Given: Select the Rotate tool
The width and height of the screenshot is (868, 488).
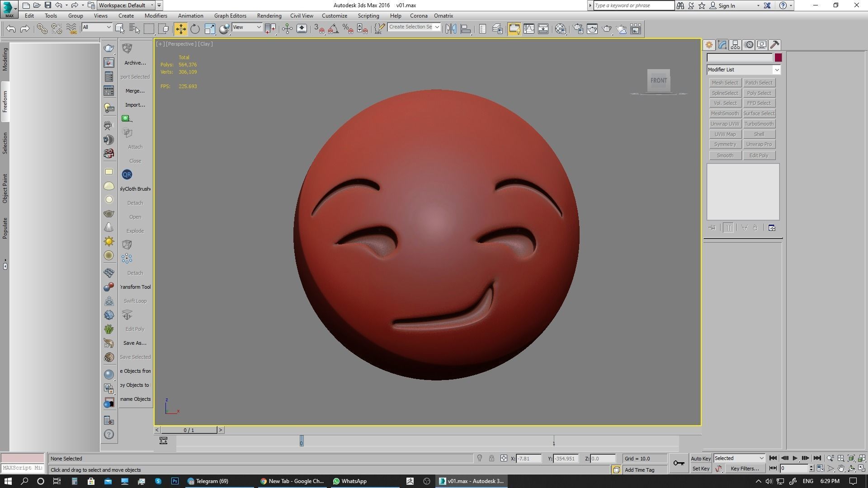Looking at the screenshot, I should [195, 29].
